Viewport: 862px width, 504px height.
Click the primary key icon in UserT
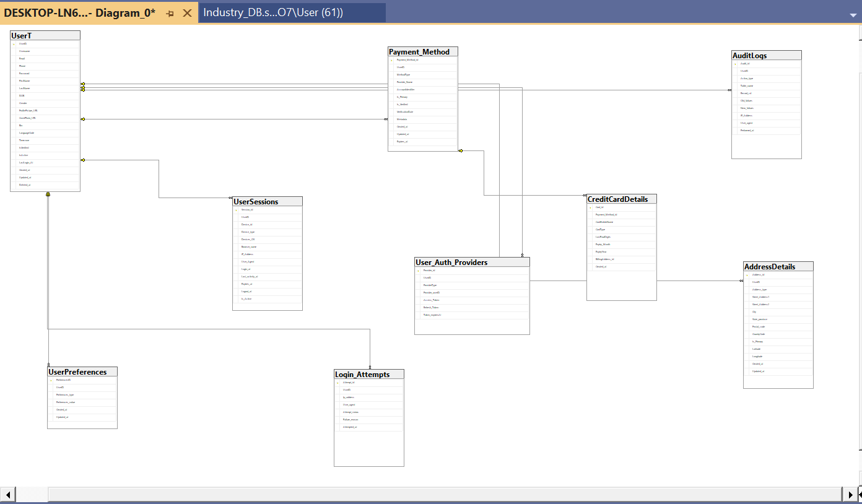(14, 44)
